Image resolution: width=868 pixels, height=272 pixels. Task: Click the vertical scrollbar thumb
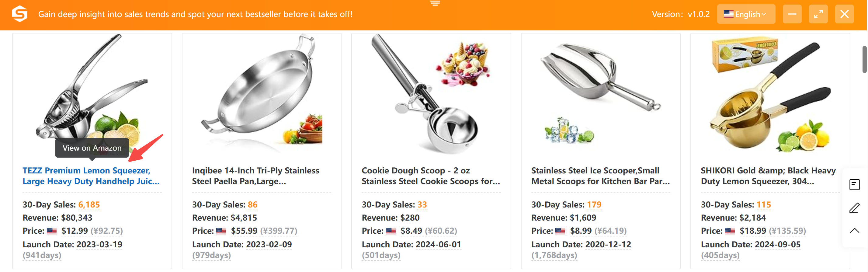tap(864, 59)
